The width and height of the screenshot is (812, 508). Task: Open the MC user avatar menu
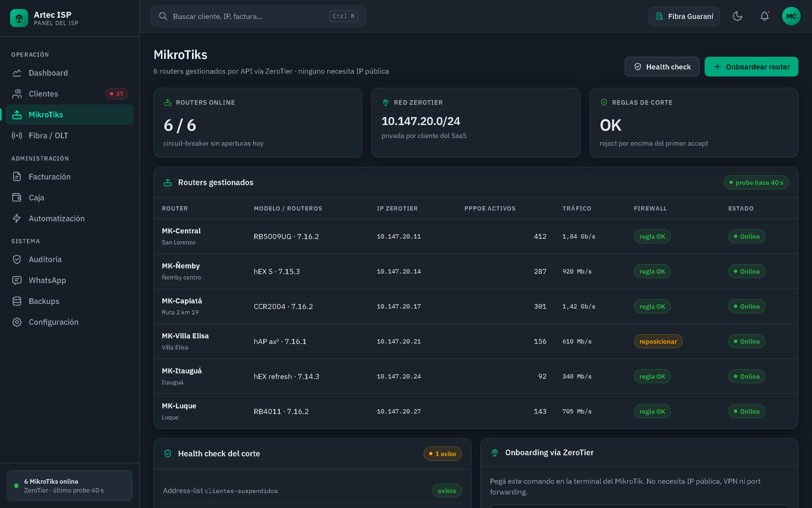click(x=791, y=16)
